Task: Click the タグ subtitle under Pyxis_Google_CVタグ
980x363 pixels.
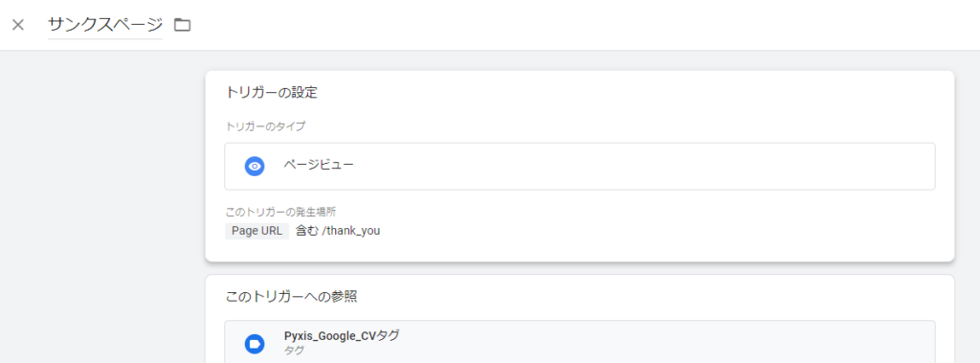Action: pos(294,351)
